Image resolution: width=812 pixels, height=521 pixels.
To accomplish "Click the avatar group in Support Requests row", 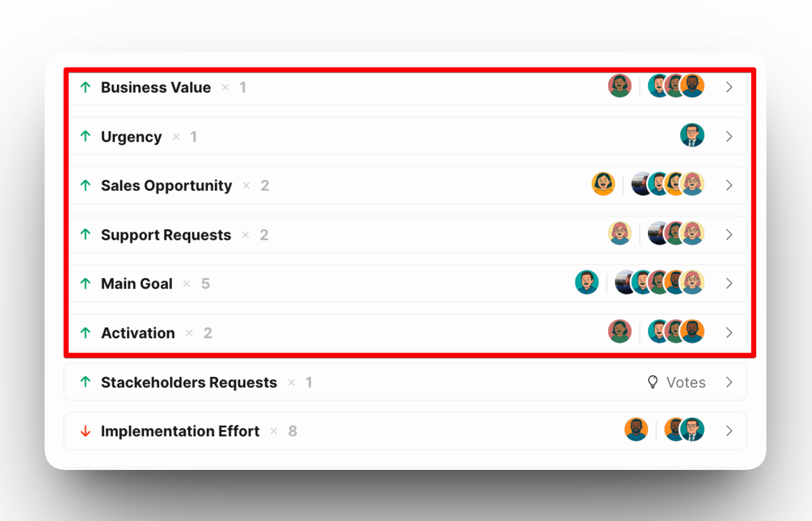I will [x=676, y=233].
